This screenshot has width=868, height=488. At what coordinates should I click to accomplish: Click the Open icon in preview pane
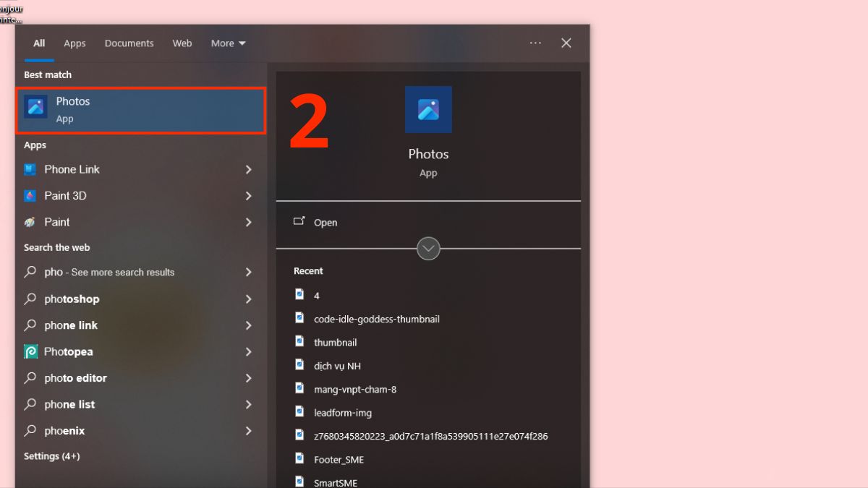(299, 221)
